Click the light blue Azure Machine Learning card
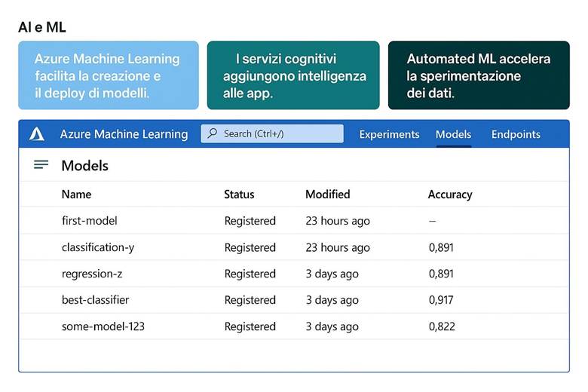588x392 pixels. [x=109, y=75]
